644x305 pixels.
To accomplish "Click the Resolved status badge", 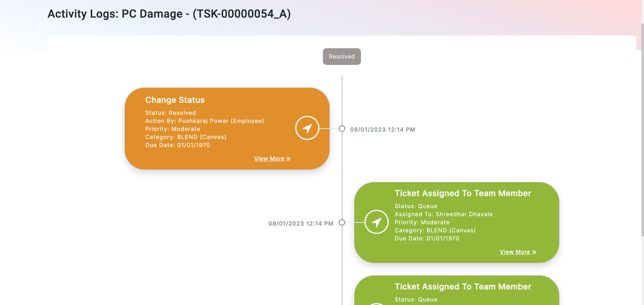I will [342, 56].
